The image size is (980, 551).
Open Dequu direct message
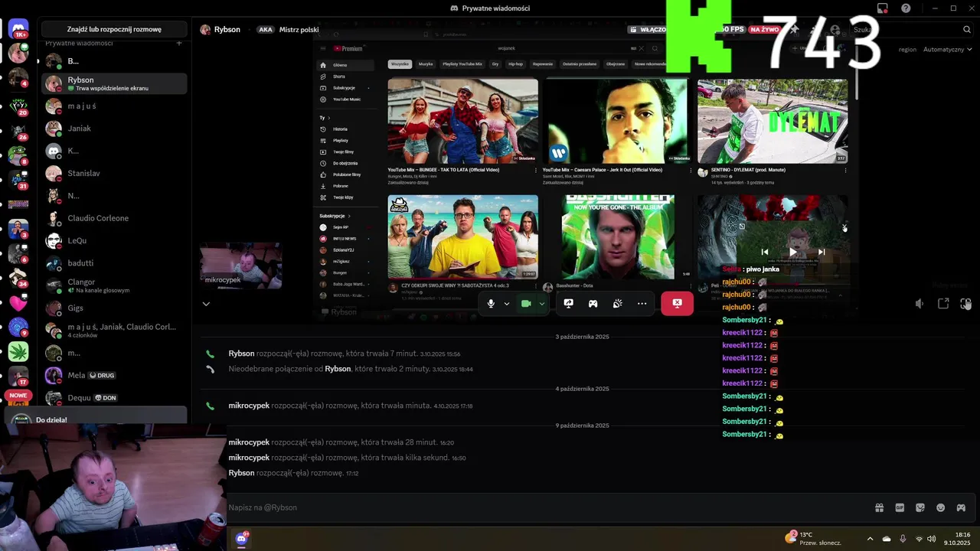[114, 398]
